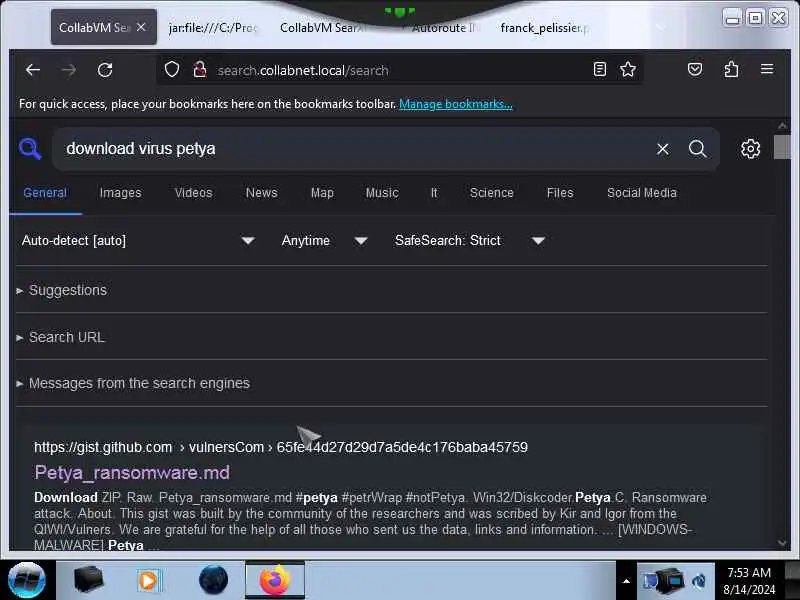Open globe browser icon in taskbar
The height and width of the screenshot is (600, 800).
click(x=213, y=580)
